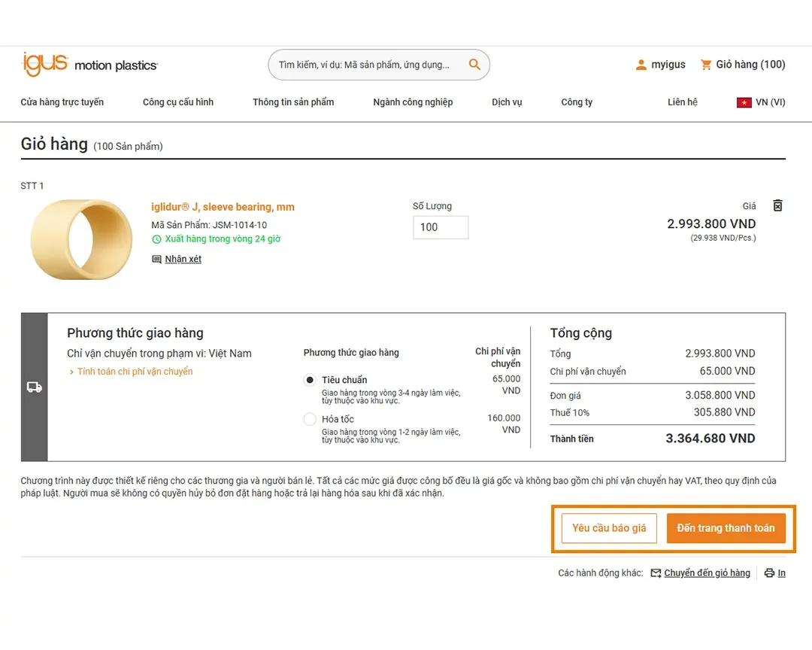Select the Tiêu chuẩn shipping option
The height and width of the screenshot is (650, 812).
(310, 380)
